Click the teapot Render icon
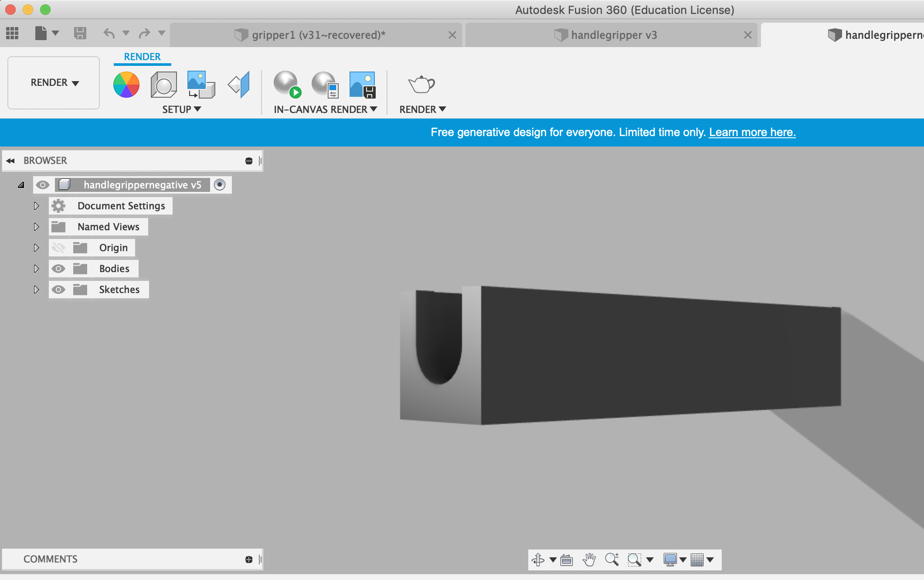 pyautogui.click(x=421, y=85)
